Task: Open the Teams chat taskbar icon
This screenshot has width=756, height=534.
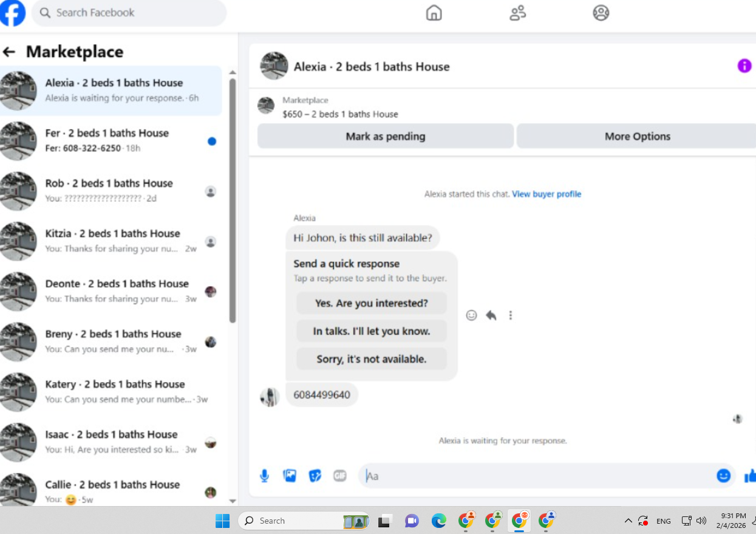Action: [412, 521]
